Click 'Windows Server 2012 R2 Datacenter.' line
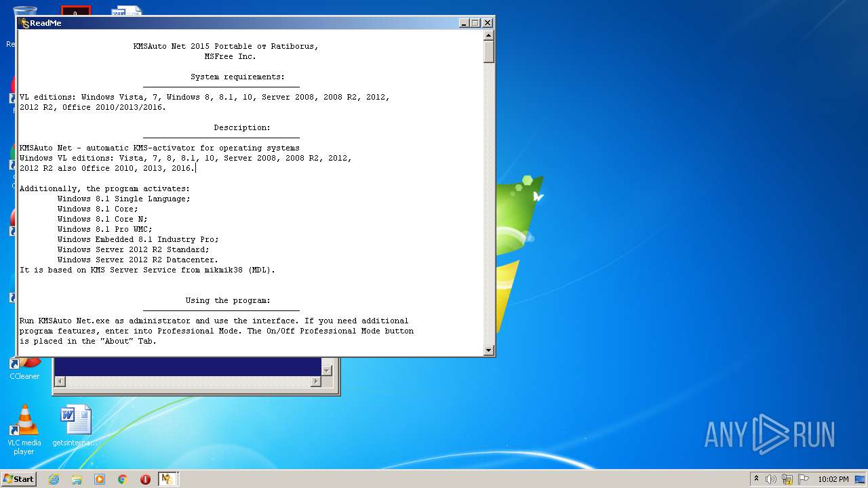868x488 pixels. click(138, 260)
